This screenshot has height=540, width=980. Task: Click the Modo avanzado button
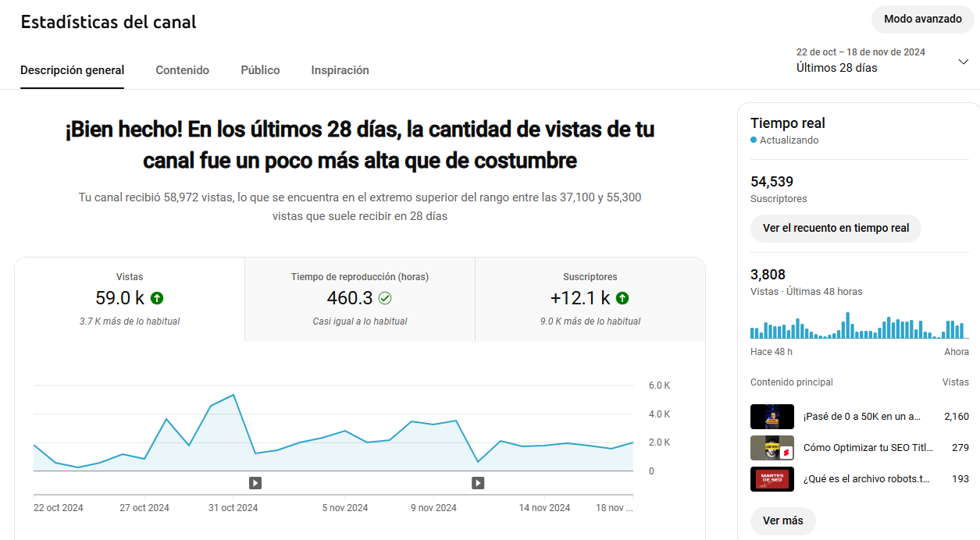point(922,19)
